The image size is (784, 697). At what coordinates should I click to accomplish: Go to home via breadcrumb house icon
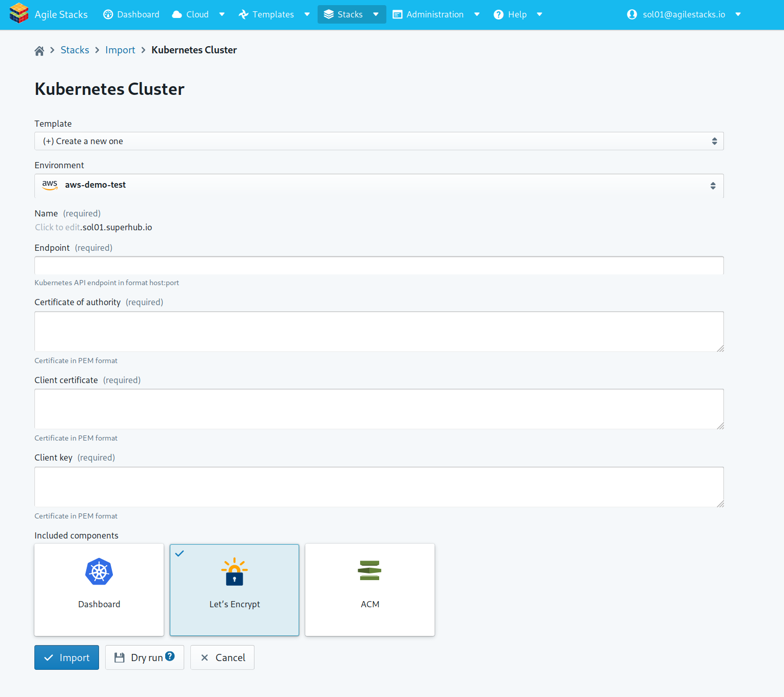click(x=40, y=50)
